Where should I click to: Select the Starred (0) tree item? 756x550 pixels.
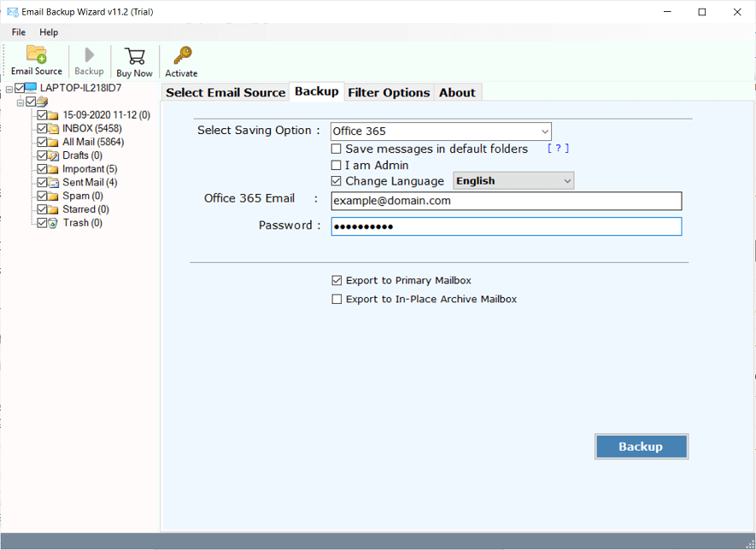point(85,210)
